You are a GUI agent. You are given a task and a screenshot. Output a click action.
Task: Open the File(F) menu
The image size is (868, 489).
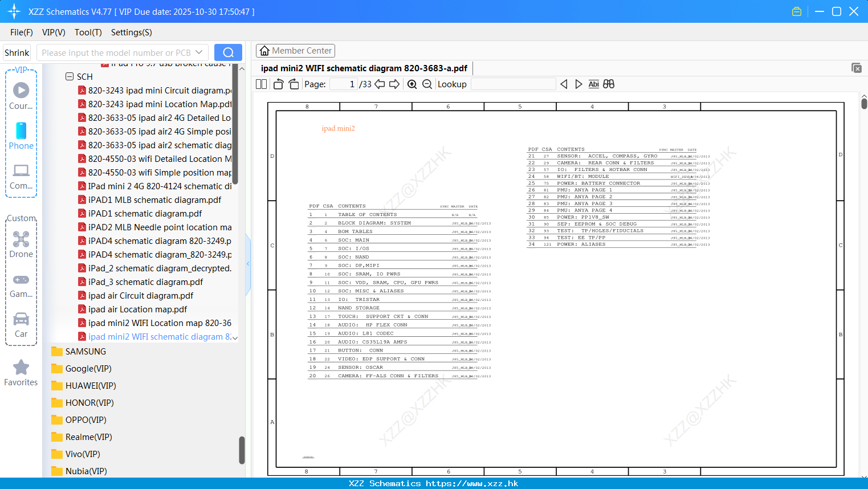tap(22, 32)
